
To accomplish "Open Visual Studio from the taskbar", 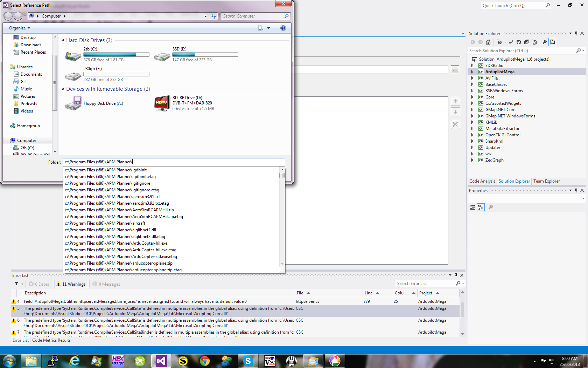I will (161, 361).
